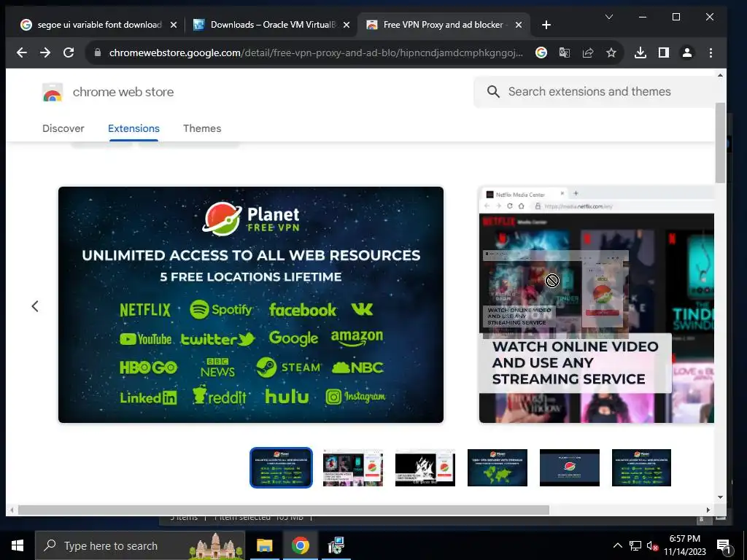Show hidden system tray icons
The height and width of the screenshot is (560, 747).
tap(617, 545)
